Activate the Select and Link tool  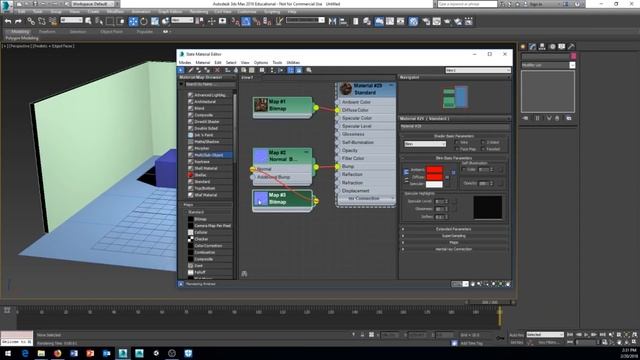click(x=31, y=21)
